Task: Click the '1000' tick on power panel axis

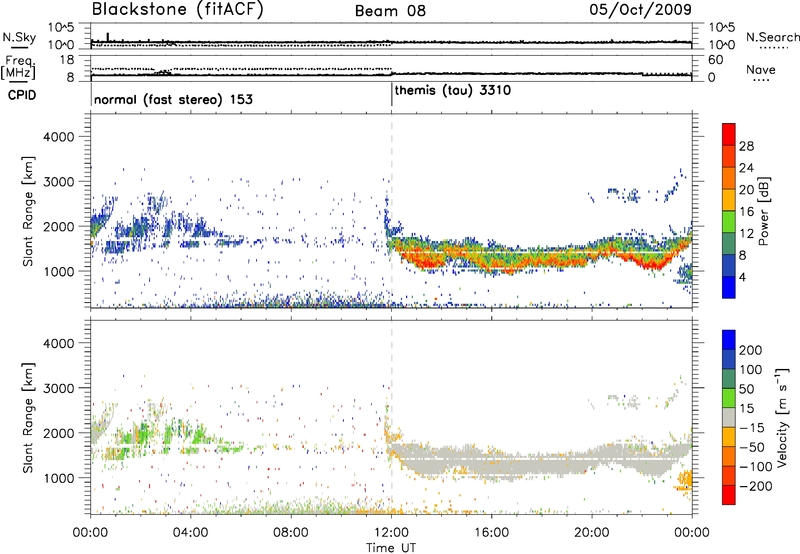Action: pyautogui.click(x=59, y=271)
